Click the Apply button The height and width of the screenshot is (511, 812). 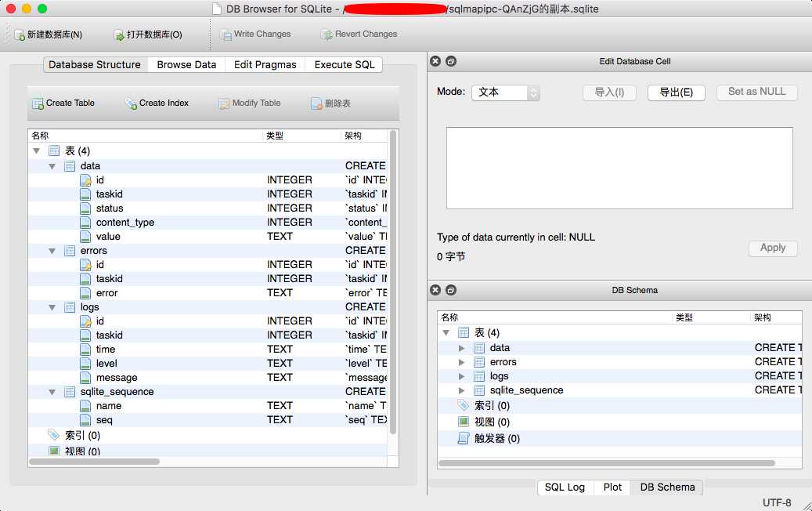pos(773,248)
